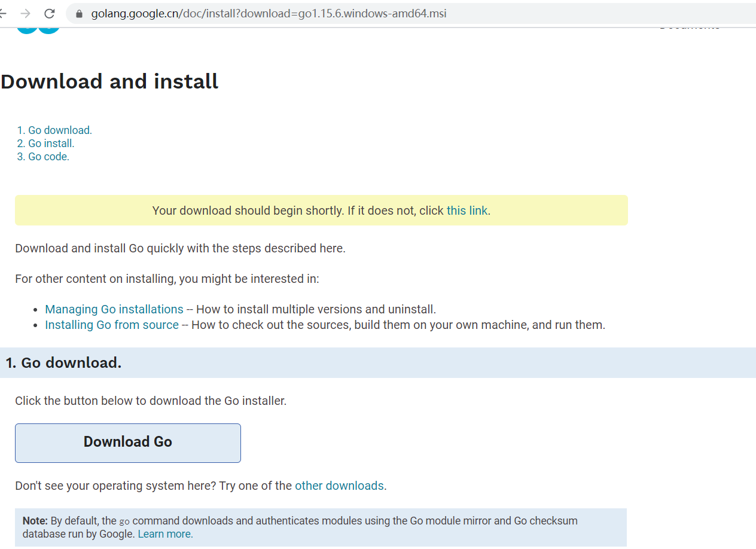Image resolution: width=756 pixels, height=549 pixels.
Task: Click the 'Don't see your operating system here?' text
Action: [x=115, y=486]
